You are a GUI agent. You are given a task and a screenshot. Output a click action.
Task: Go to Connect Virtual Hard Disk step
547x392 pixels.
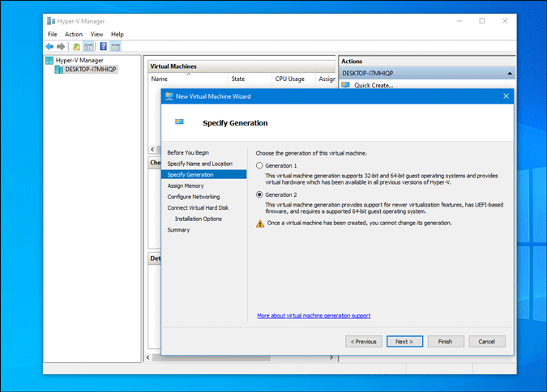point(198,208)
